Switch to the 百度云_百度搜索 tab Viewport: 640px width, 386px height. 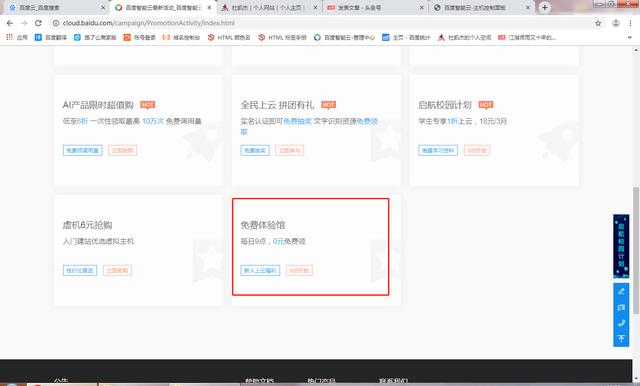(57, 8)
